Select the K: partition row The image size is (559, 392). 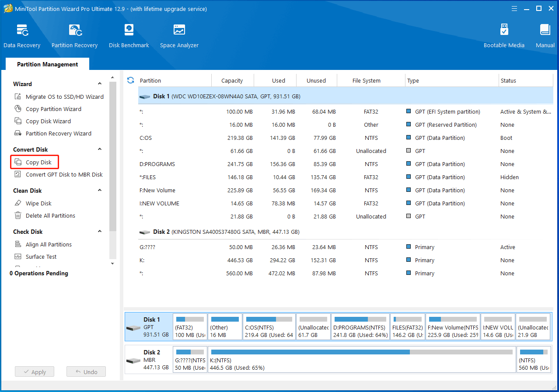point(346,260)
